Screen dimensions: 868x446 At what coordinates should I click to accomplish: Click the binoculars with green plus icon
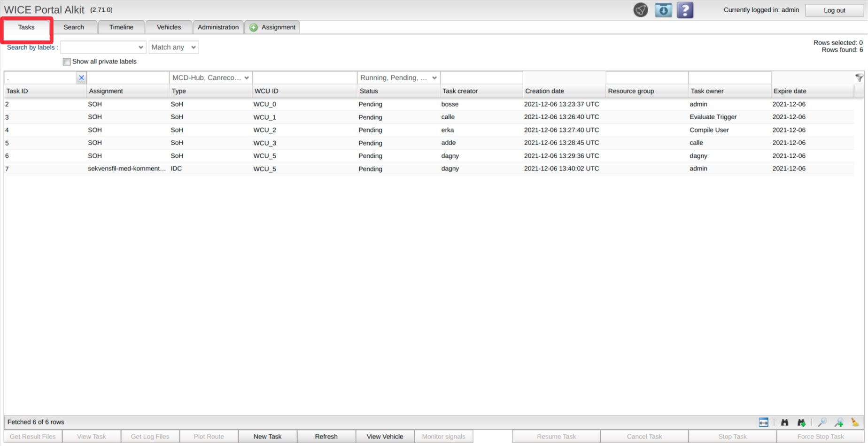801,423
